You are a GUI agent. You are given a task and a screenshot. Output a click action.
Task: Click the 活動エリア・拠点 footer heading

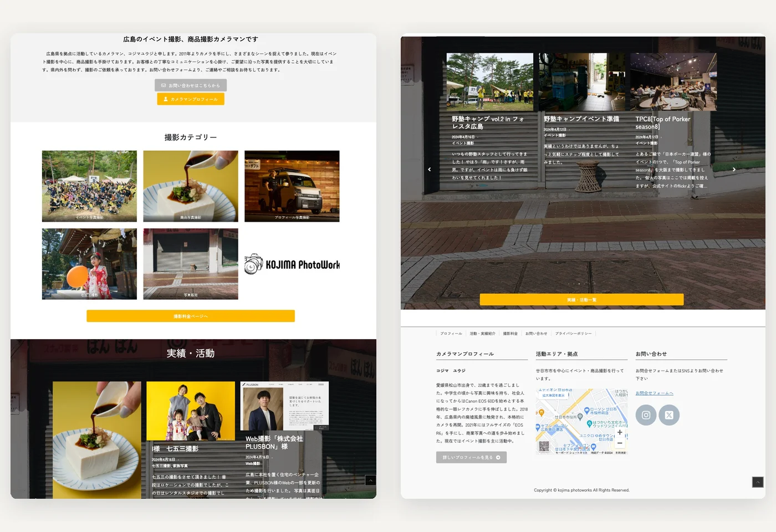pyautogui.click(x=557, y=354)
